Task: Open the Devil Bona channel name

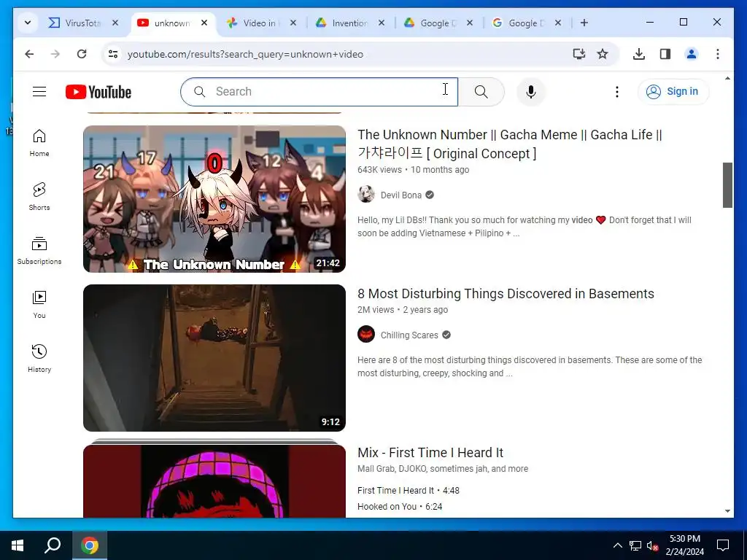Action: pos(401,195)
